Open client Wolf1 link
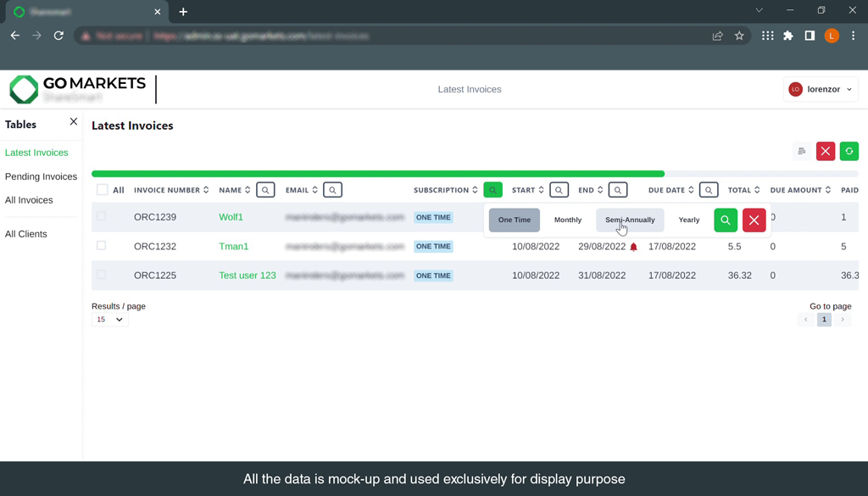The image size is (868, 496). (x=231, y=217)
